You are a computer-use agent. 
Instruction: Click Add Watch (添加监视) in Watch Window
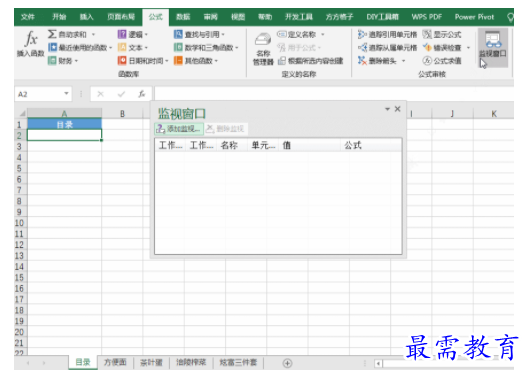click(179, 129)
